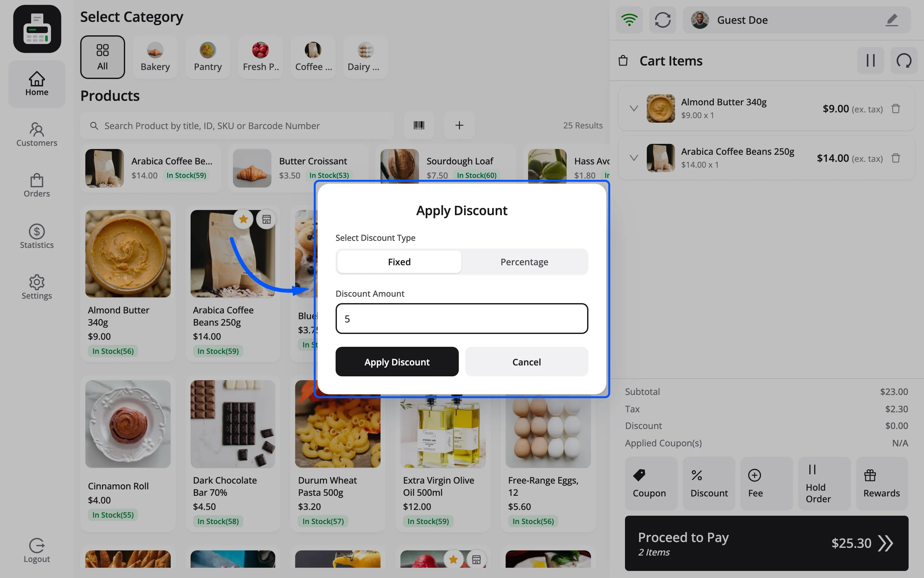Screen dimensions: 924x578
Task: Click the Wi-Fi connection status icon
Action: point(629,20)
